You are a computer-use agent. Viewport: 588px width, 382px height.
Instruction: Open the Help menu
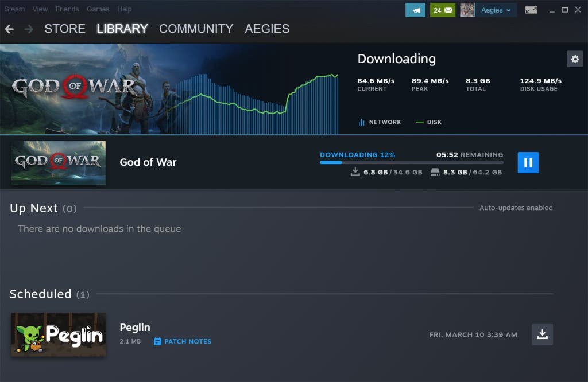[x=125, y=9]
